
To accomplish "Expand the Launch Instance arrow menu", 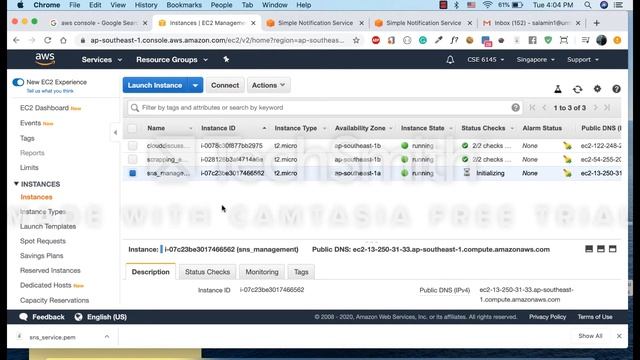I will (x=195, y=85).
